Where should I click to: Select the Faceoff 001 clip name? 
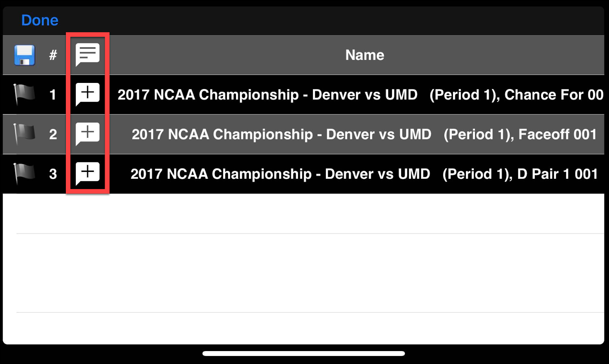click(364, 134)
